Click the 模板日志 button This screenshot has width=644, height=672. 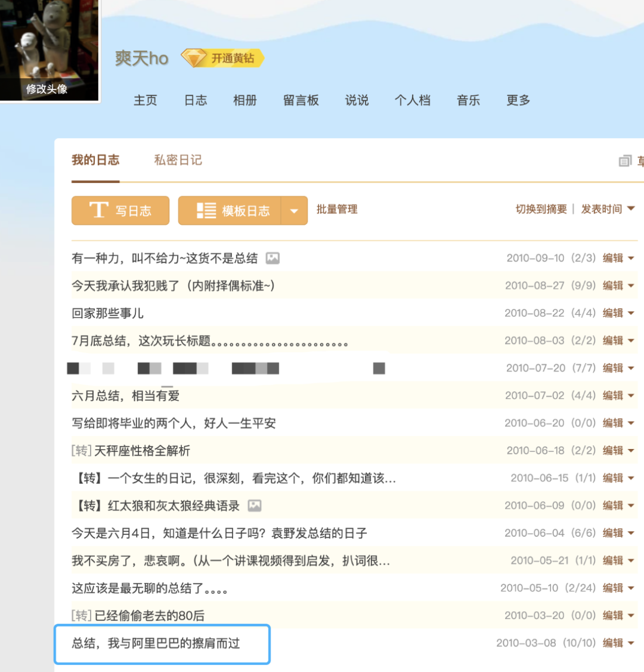point(230,210)
